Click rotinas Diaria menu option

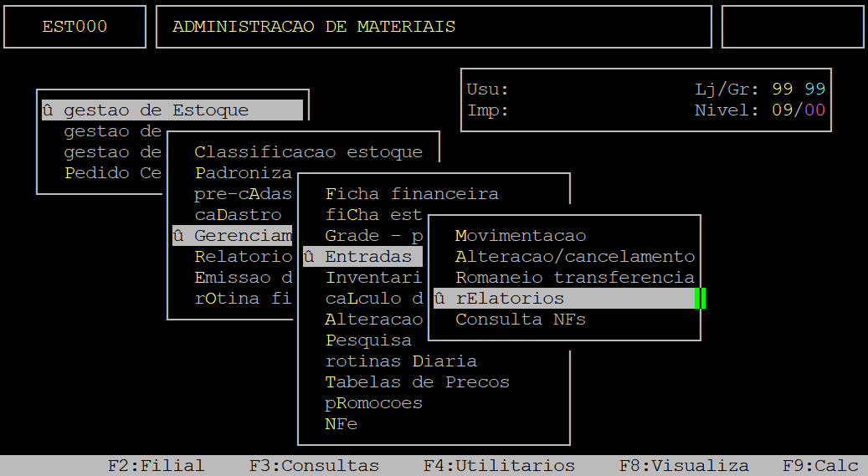point(400,361)
